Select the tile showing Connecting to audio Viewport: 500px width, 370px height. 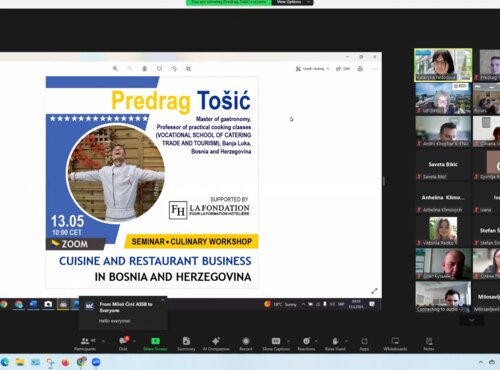coord(443,297)
